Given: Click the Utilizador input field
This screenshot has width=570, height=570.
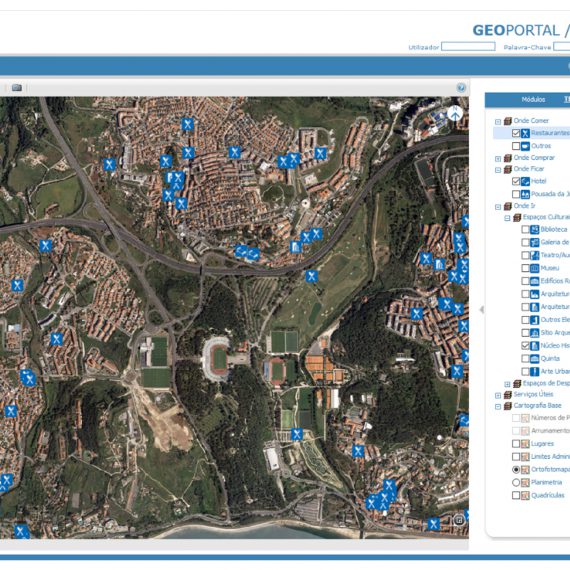Looking at the screenshot, I should pyautogui.click(x=468, y=47).
